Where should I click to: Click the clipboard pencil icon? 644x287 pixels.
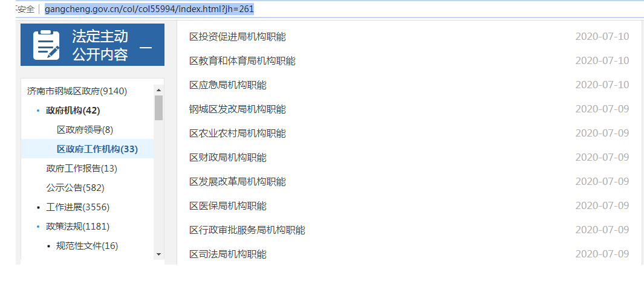(x=47, y=45)
